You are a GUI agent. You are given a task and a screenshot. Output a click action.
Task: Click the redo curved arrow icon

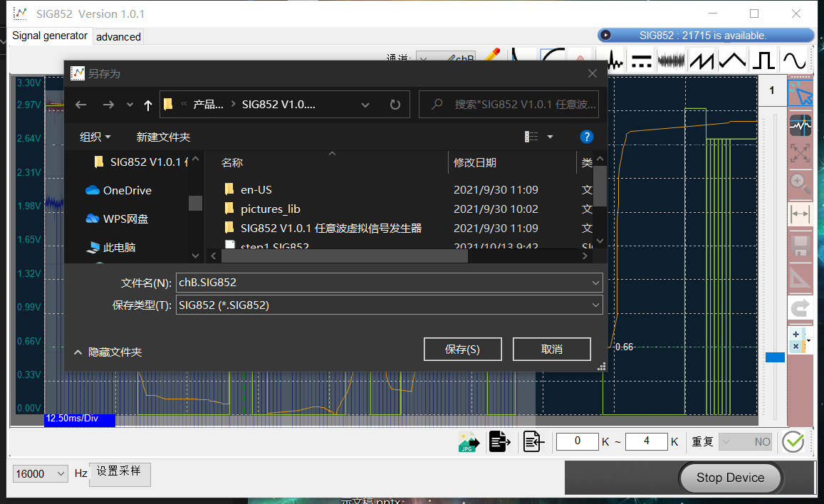[800, 308]
